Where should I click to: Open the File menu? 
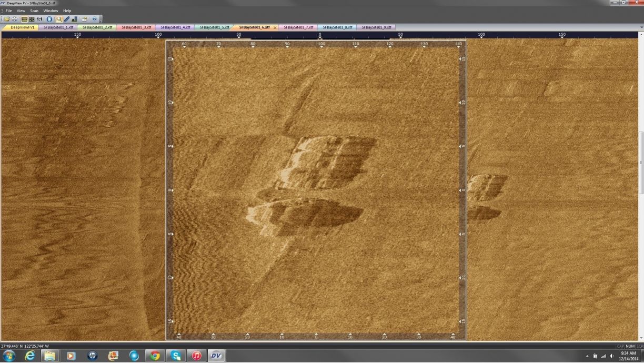click(x=8, y=11)
